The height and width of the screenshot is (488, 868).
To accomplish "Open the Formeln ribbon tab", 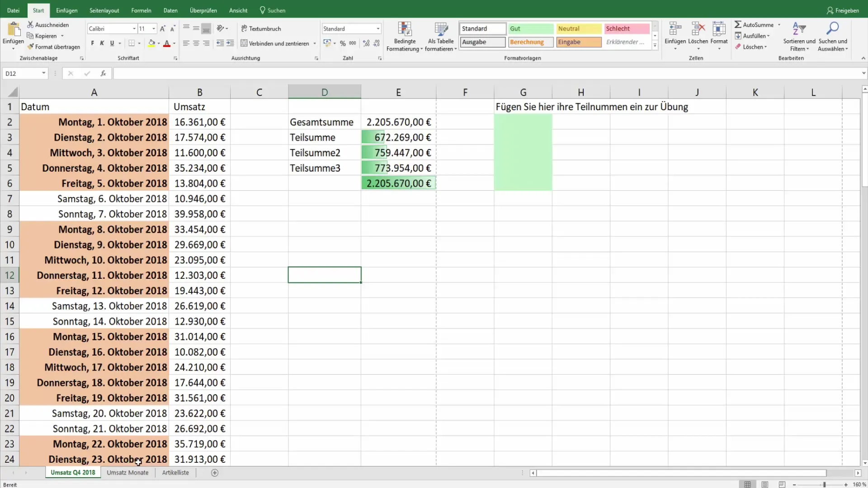I will pos(141,10).
